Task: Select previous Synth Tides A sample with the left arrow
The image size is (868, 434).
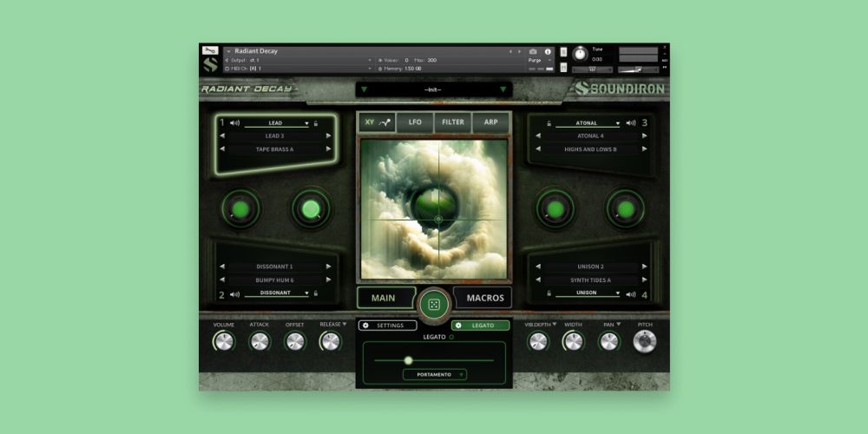Action: (x=538, y=279)
